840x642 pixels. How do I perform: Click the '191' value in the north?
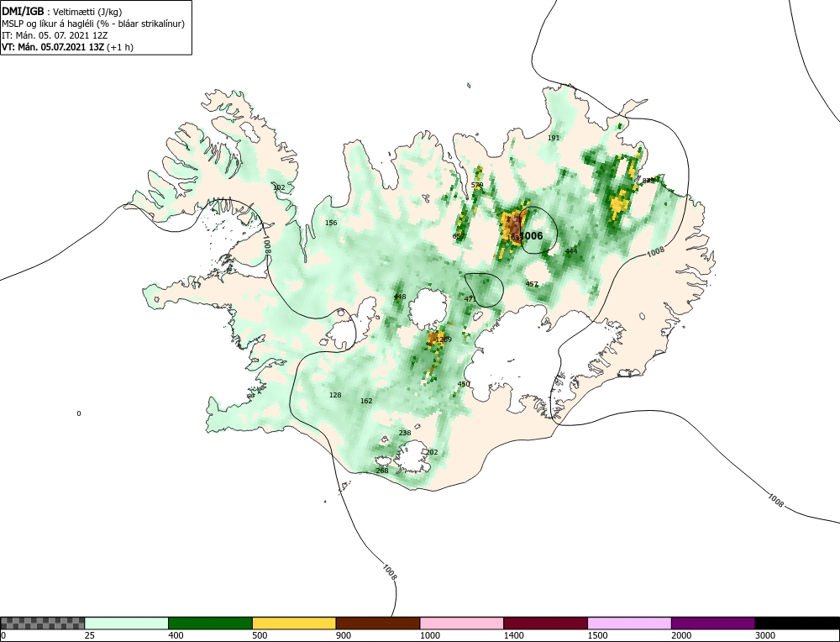(554, 138)
